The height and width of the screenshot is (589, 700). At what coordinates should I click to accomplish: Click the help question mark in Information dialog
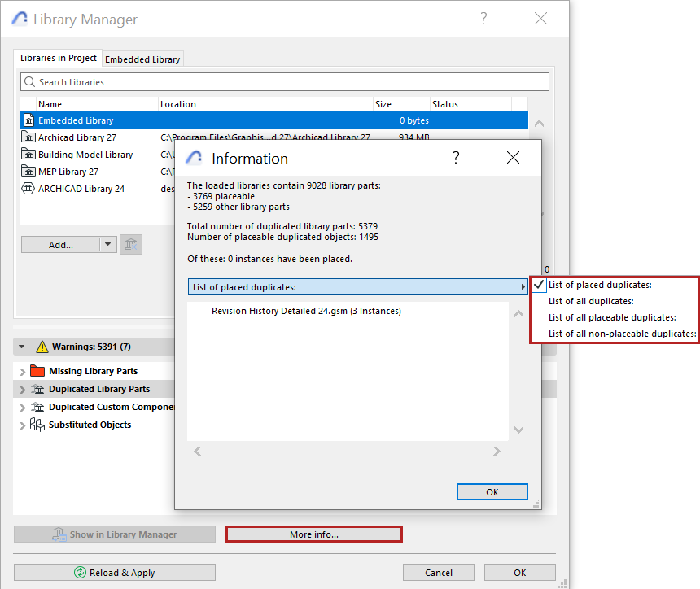[x=456, y=158]
